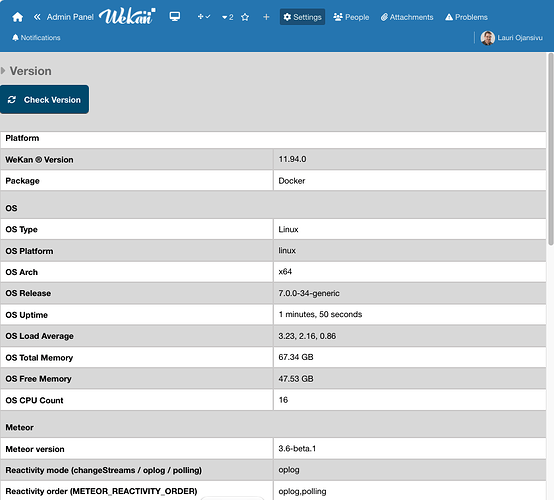Screen dimensions: 554x500
Task: Collapse the Version section triangle
Action: click(3, 71)
